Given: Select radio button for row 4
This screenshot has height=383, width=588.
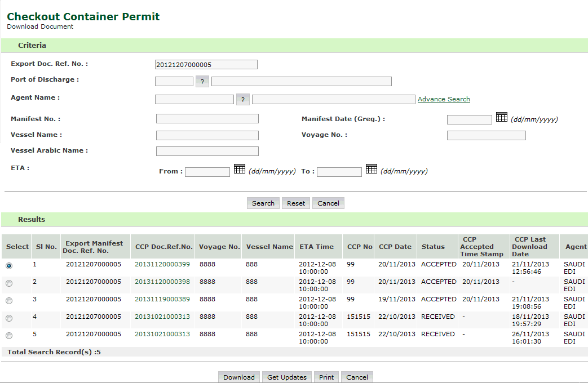Looking at the screenshot, I should click(x=9, y=318).
